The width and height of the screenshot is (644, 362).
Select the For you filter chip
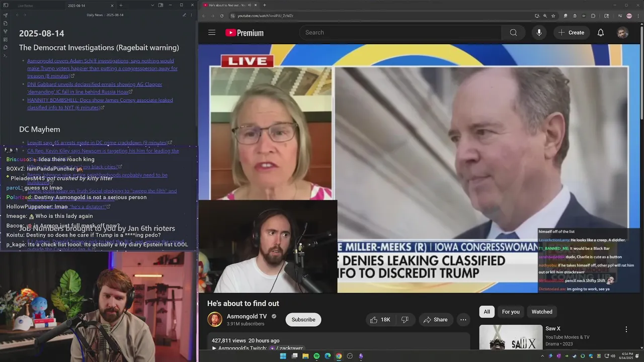tap(511, 312)
